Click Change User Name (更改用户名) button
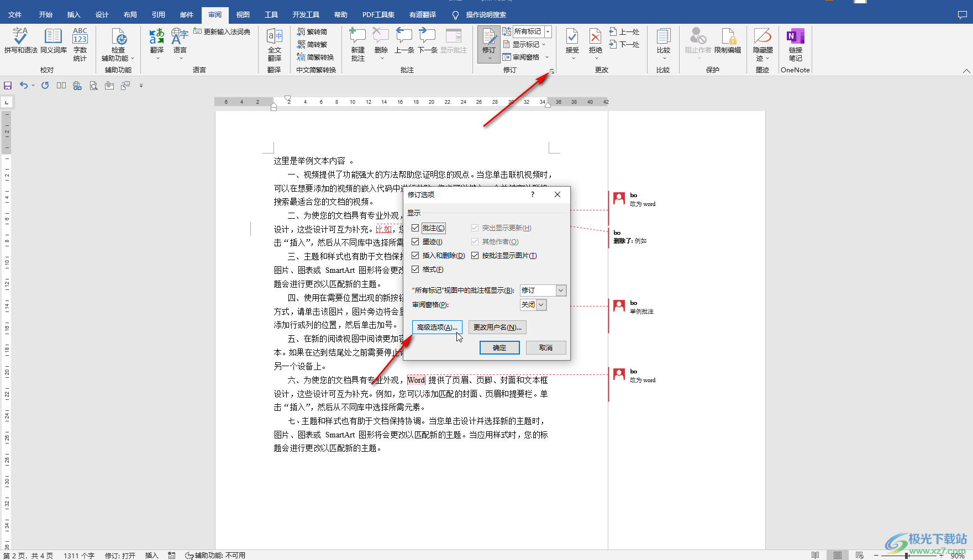The width and height of the screenshot is (973, 560). coord(497,327)
